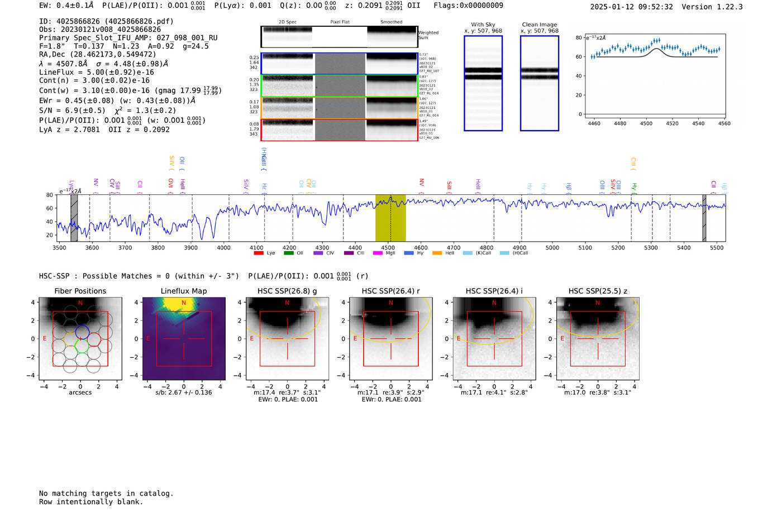Click the 'Pixel Flat' column header
The width and height of the screenshot is (782, 532).
(x=340, y=22)
